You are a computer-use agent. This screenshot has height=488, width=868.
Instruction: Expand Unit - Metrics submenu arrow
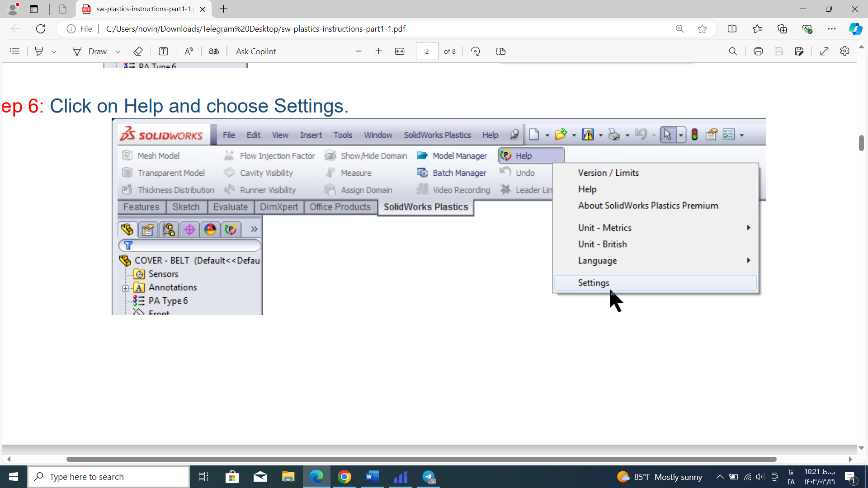click(x=748, y=228)
